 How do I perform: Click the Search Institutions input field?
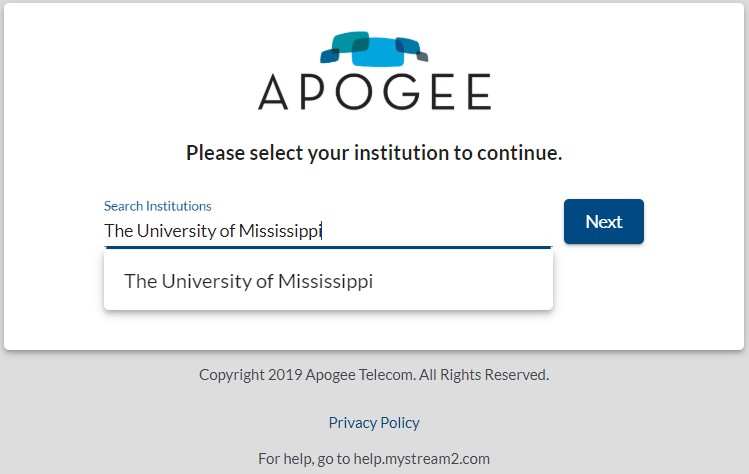coord(328,231)
